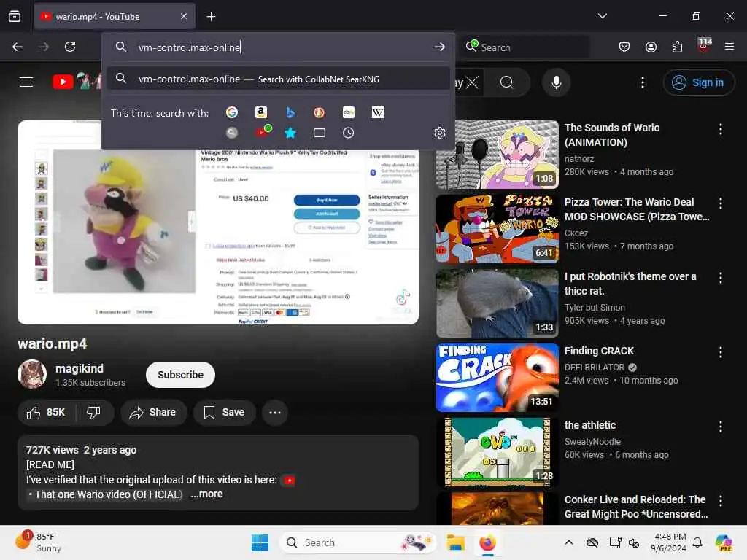Search with Amazon engine icon
The image size is (747, 560).
(x=260, y=112)
